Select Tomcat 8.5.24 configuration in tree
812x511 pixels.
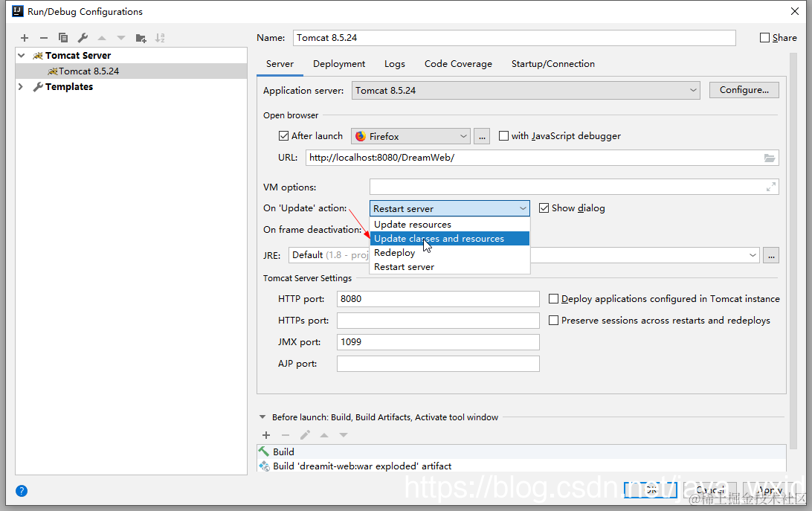tap(132, 71)
